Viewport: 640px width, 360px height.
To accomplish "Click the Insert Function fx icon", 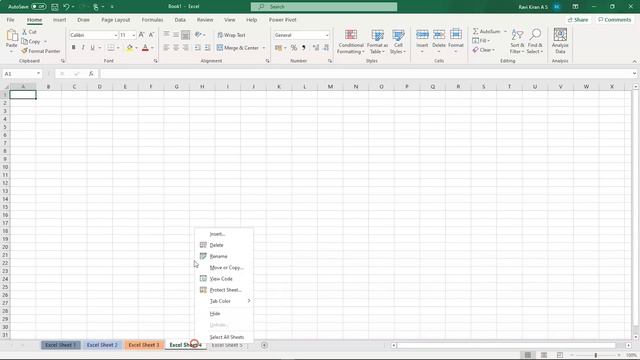I will (x=91, y=73).
